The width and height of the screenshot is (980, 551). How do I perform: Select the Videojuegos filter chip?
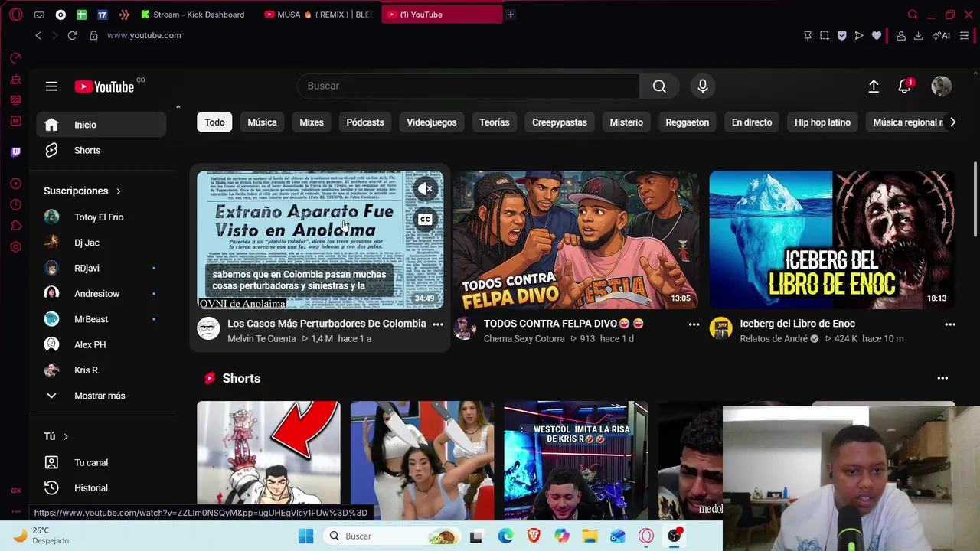[x=432, y=122]
